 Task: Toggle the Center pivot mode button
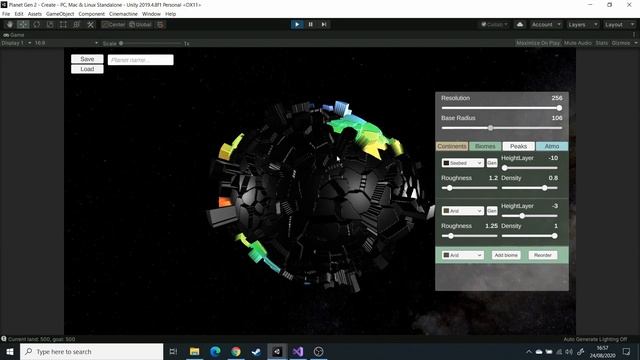click(x=114, y=24)
